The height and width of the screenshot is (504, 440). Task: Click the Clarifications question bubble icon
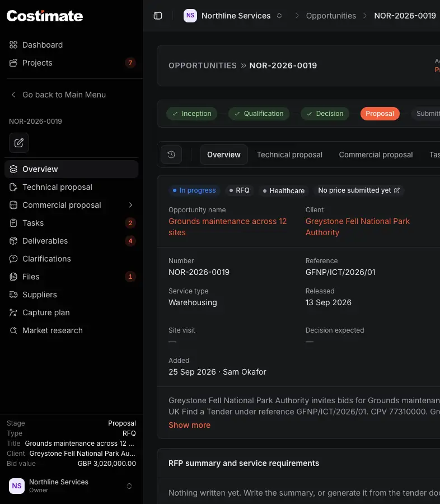click(x=13, y=259)
